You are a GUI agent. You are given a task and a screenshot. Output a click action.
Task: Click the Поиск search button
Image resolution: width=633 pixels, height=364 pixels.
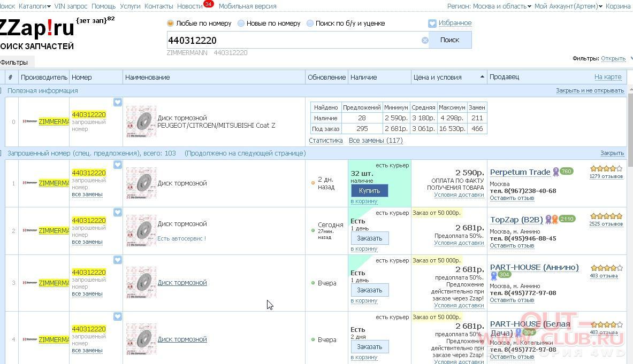(x=449, y=40)
